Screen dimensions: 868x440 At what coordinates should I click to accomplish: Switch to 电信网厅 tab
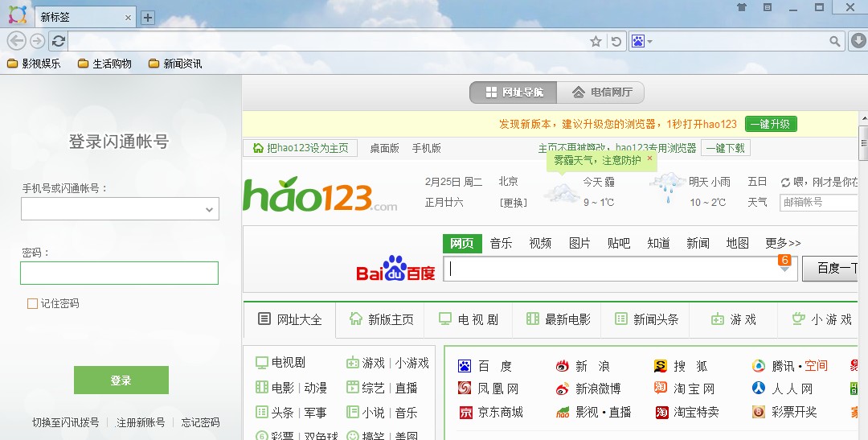pyautogui.click(x=601, y=92)
